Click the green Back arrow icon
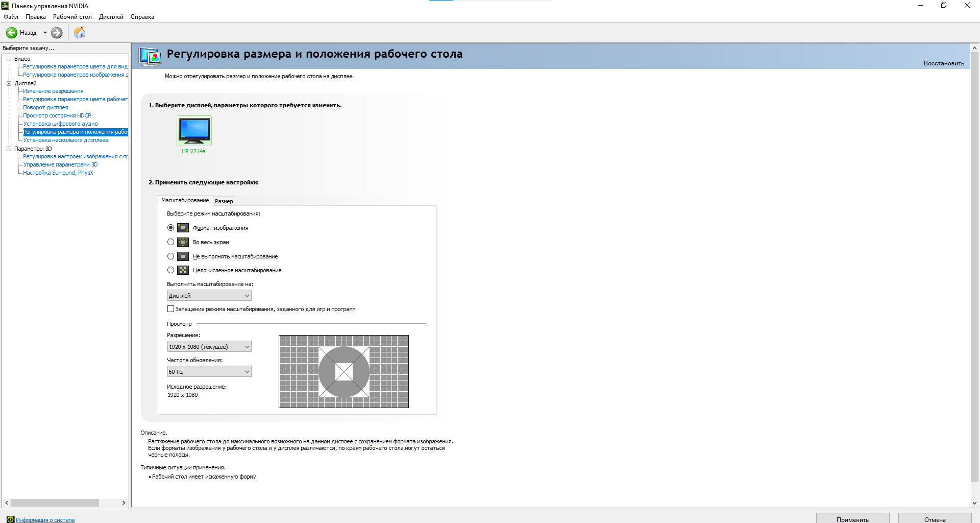 12,33
